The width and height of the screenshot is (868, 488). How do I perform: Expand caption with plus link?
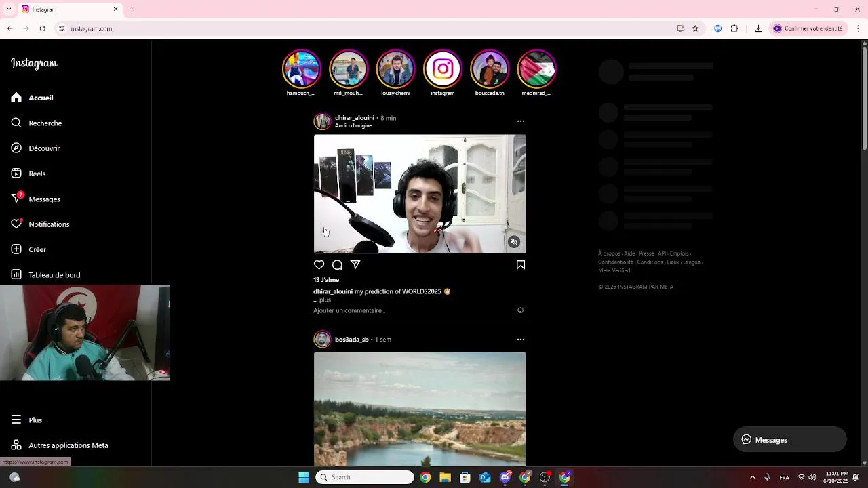tap(325, 300)
